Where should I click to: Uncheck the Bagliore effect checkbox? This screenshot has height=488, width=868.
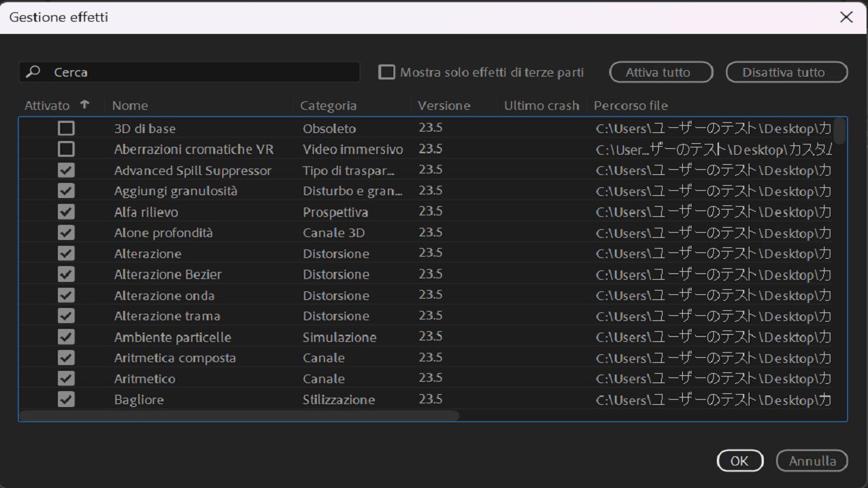[x=66, y=399]
